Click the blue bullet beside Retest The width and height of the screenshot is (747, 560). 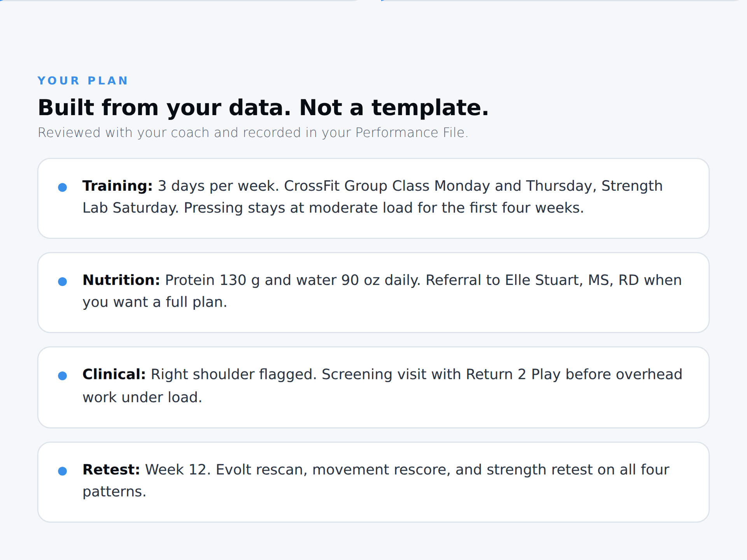pos(62,471)
